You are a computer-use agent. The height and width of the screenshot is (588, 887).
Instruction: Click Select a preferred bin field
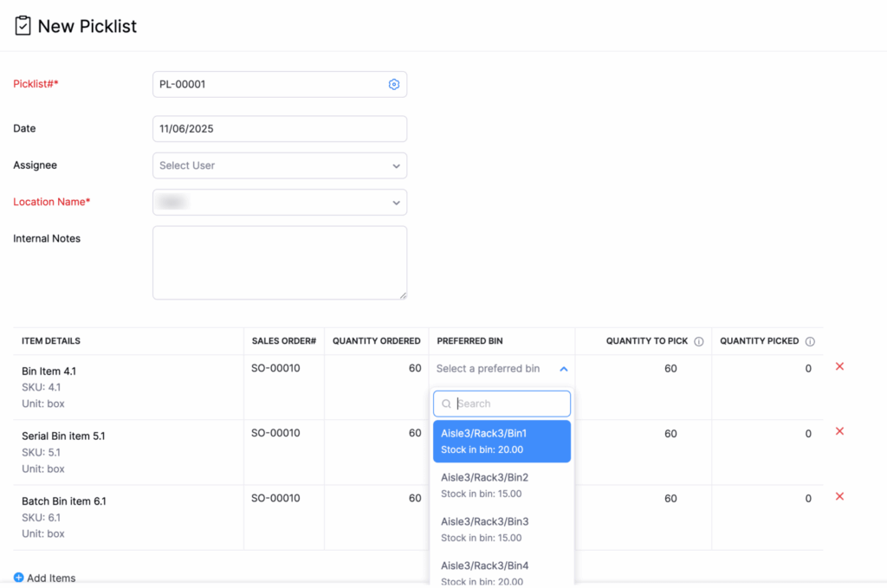[x=502, y=369]
